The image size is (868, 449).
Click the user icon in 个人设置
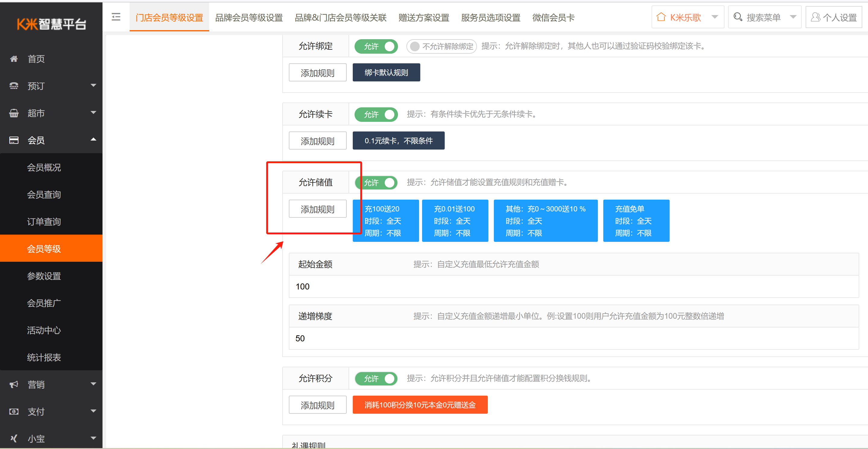pos(816,17)
